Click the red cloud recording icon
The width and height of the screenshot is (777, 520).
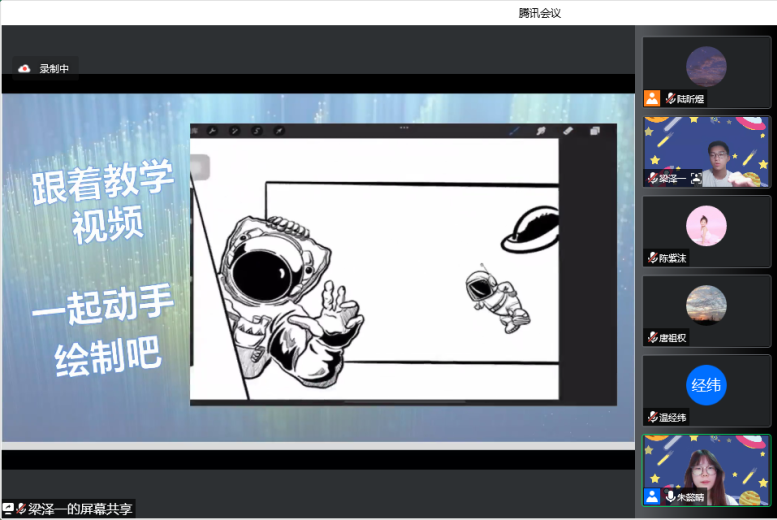click(x=24, y=68)
